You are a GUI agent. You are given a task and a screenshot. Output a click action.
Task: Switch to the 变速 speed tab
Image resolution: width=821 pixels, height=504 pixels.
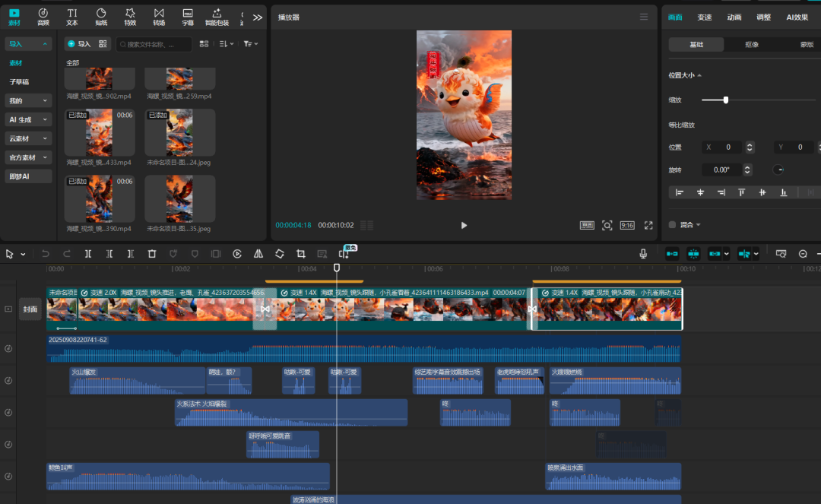coord(705,17)
